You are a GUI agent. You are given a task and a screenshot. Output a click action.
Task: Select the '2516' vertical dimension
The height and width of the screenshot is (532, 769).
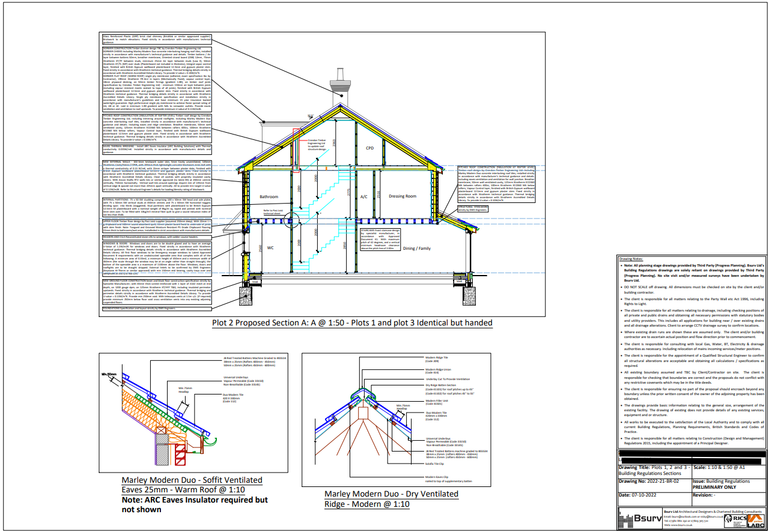click(x=378, y=193)
